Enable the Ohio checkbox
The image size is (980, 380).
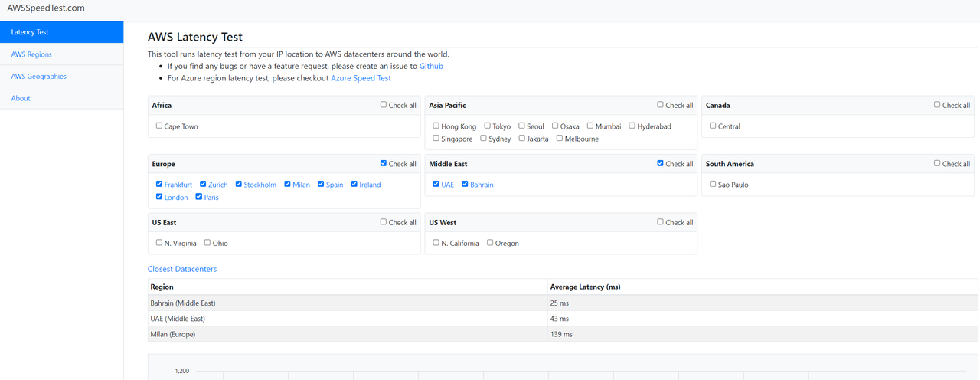(x=207, y=243)
